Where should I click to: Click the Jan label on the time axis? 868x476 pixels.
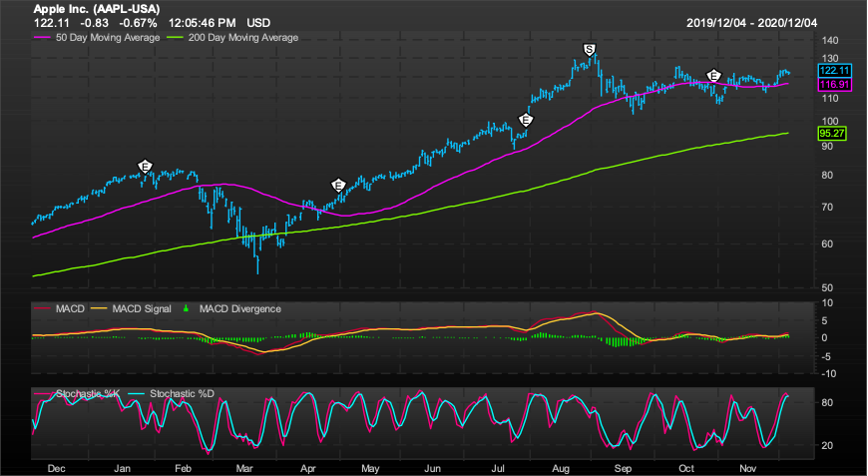tap(122, 469)
